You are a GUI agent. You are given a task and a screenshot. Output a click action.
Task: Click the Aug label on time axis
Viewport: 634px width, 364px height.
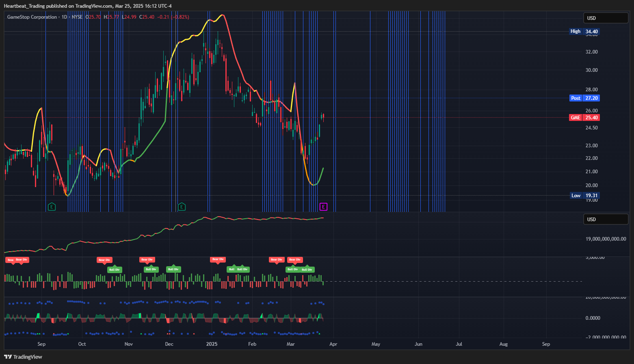(504, 344)
